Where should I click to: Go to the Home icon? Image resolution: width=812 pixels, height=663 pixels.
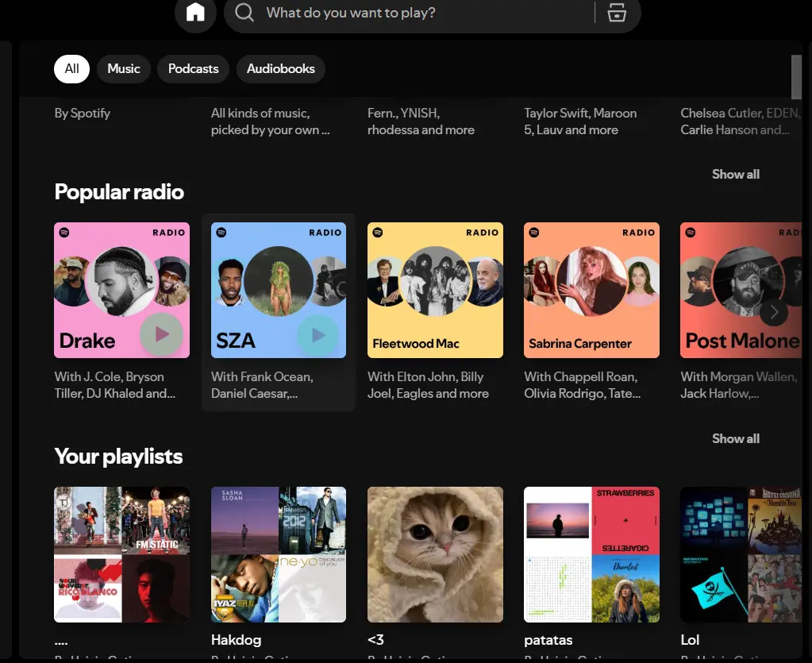point(195,13)
